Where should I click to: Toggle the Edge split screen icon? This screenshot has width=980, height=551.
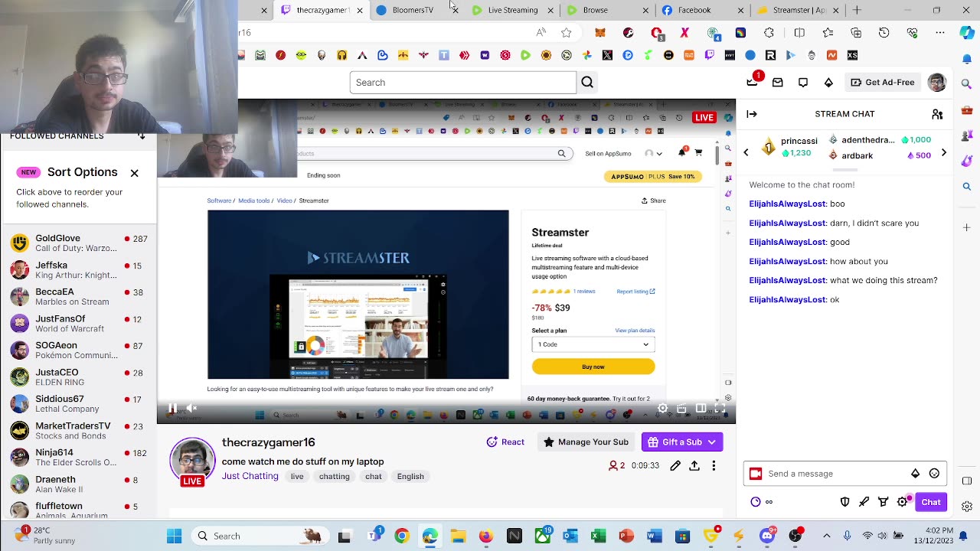pos(799,33)
